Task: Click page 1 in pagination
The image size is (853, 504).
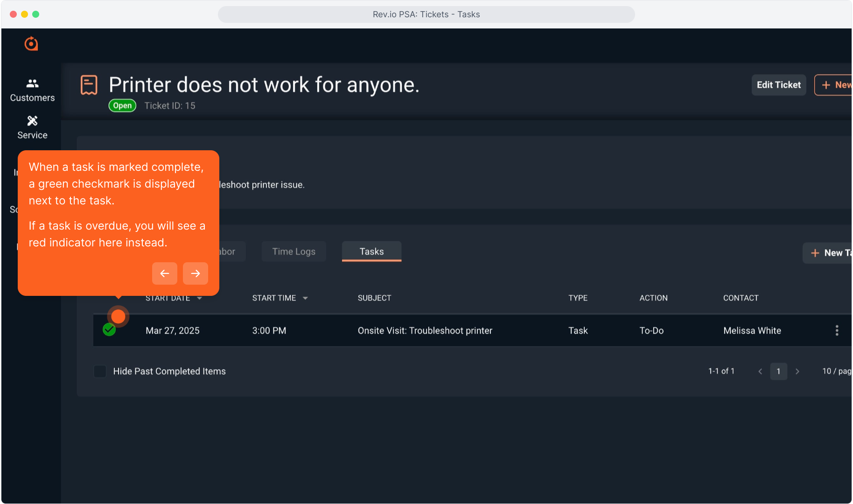Action: pyautogui.click(x=778, y=371)
